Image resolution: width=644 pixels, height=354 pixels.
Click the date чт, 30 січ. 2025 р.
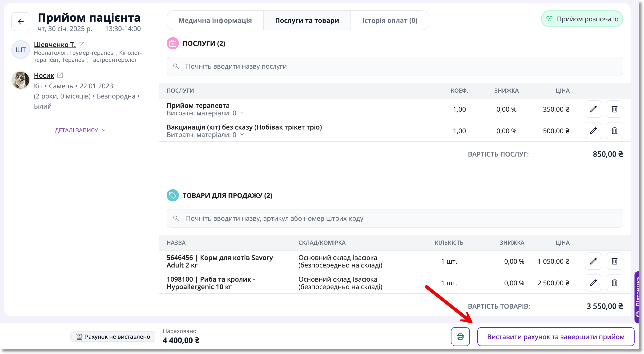tap(65, 29)
